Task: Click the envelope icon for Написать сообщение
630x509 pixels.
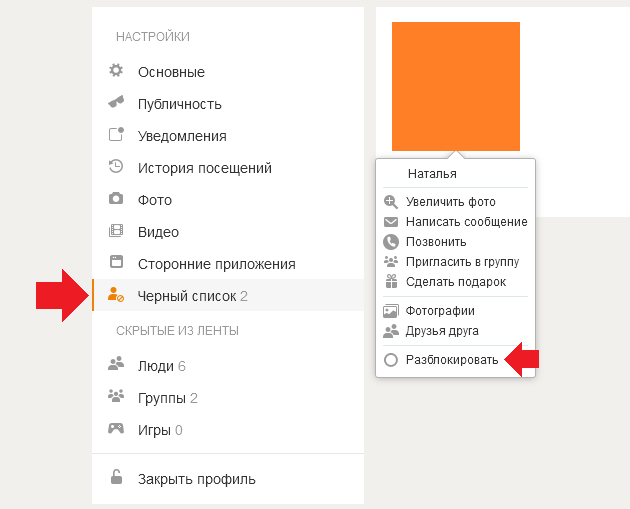Action: (391, 222)
